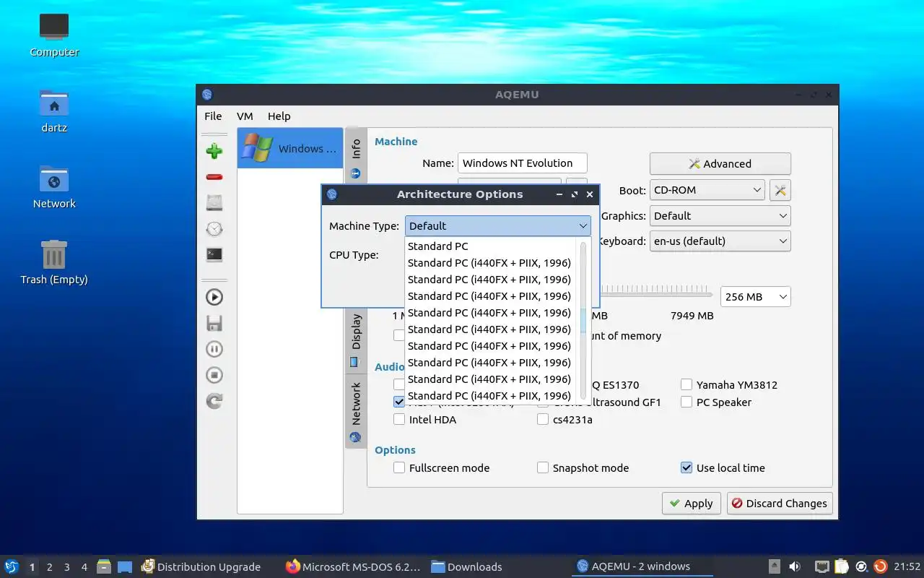The image size is (924, 578).
Task: Open the File menu
Action: 213,116
